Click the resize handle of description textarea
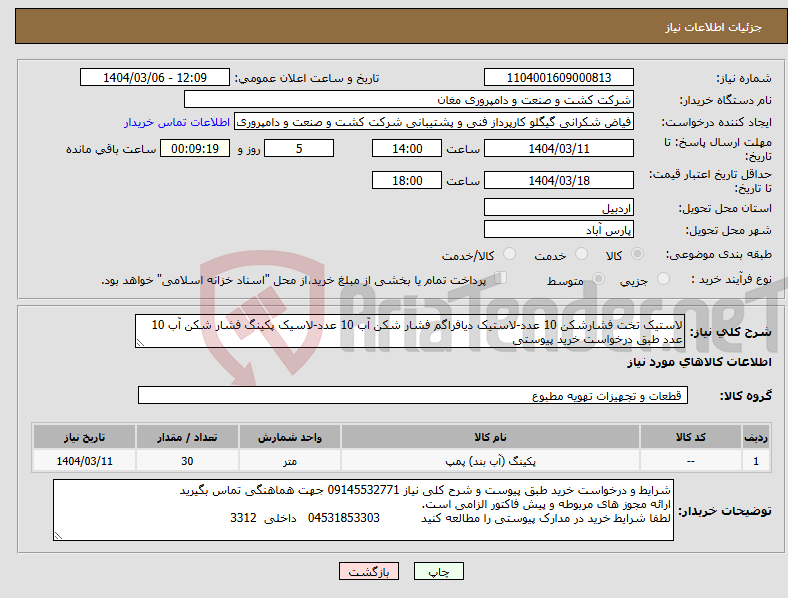This screenshot has height=598, width=788. [140, 343]
